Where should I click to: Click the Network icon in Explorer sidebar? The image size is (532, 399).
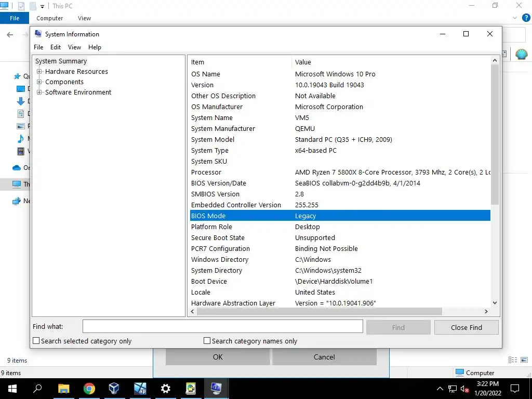pyautogui.click(x=16, y=201)
